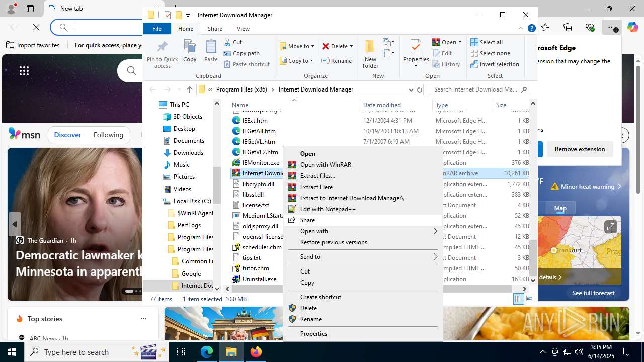644x362 pixels.
Task: Open Firefox from the taskbar
Action: click(256, 352)
